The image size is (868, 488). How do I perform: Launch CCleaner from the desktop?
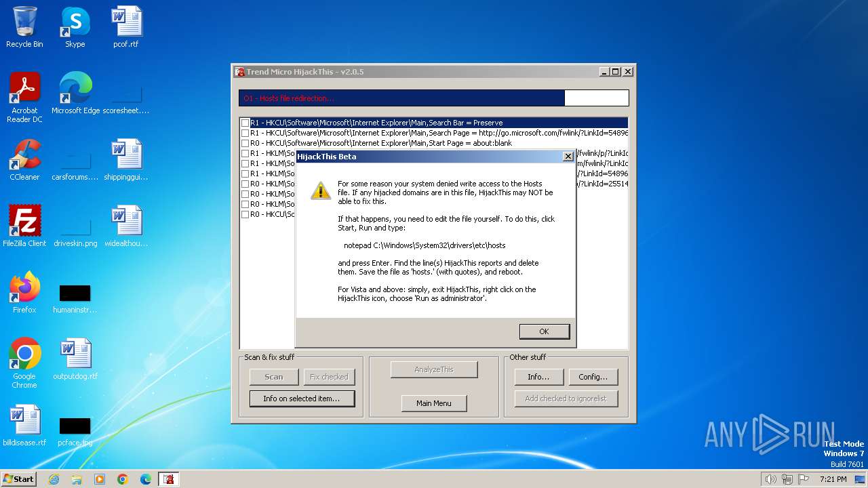tap(24, 159)
